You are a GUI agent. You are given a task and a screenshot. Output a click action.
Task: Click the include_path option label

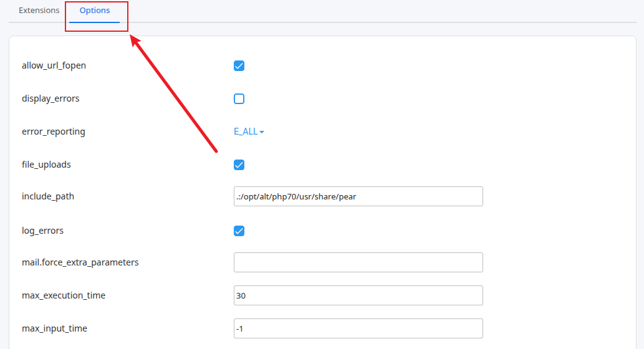[x=48, y=196]
